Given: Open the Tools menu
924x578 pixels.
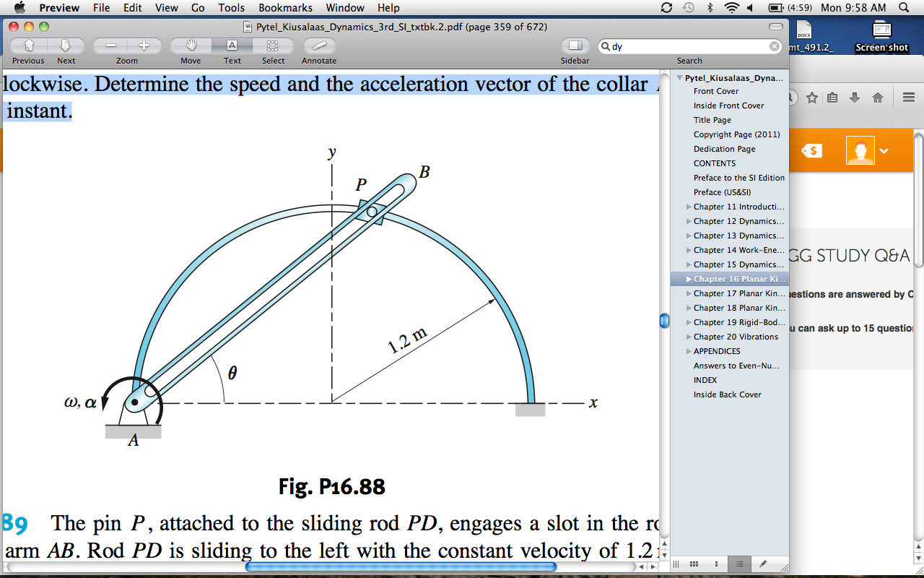Looking at the screenshot, I should (x=230, y=8).
